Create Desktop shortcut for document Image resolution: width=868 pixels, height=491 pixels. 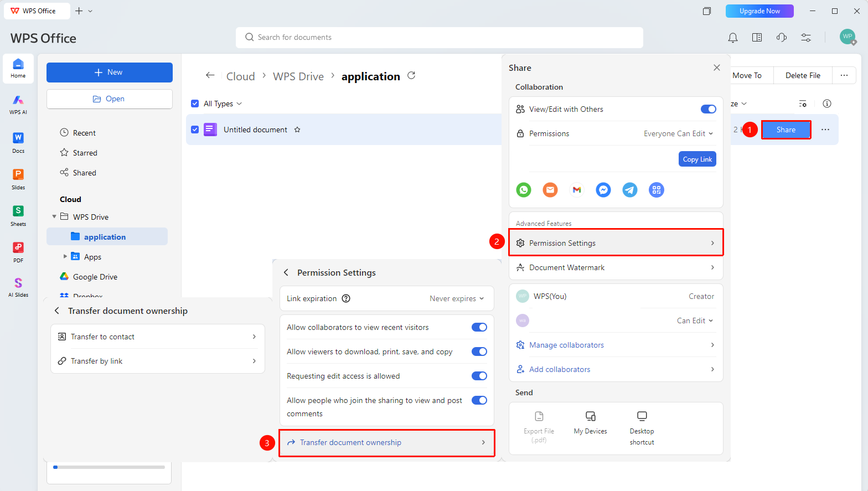click(x=642, y=428)
